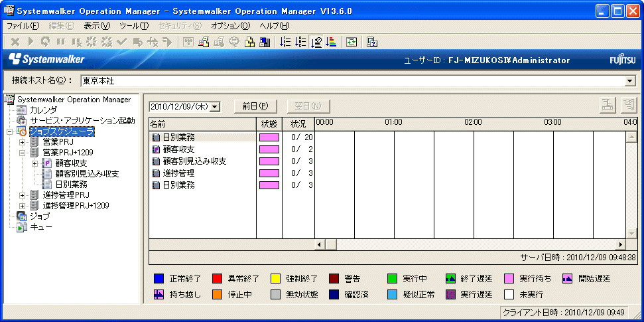Click the red 異常終了 legend swatch
The width and height of the screenshot is (644, 322).
point(218,278)
